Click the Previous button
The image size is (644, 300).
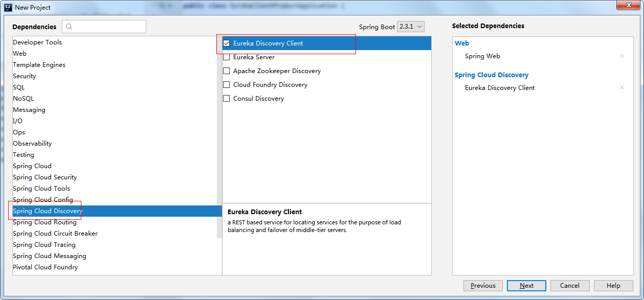click(483, 286)
